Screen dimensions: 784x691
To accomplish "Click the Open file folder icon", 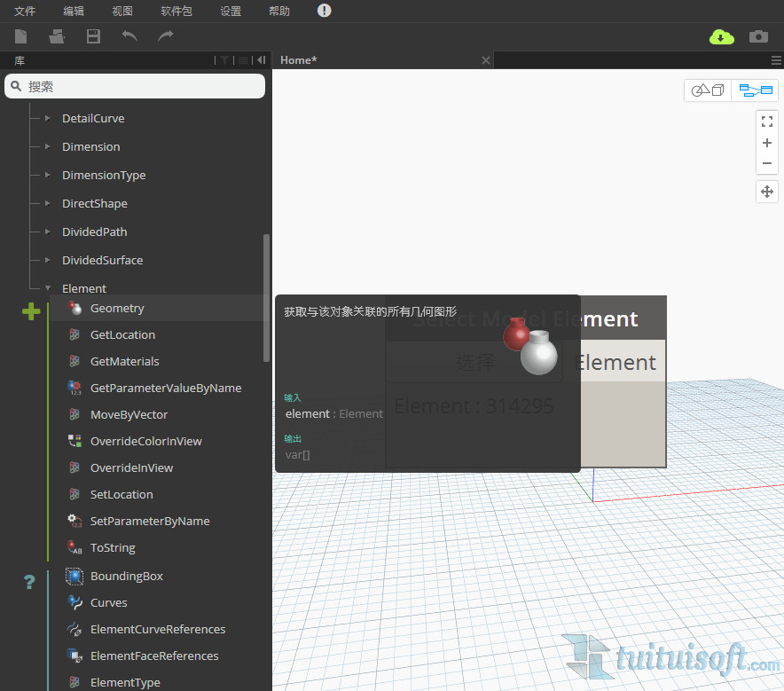I will [57, 36].
